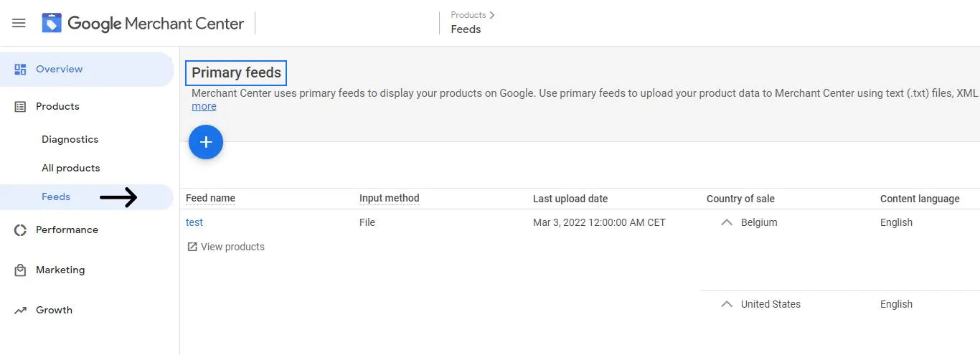
Task: Click the Performance donut icon
Action: (20, 230)
